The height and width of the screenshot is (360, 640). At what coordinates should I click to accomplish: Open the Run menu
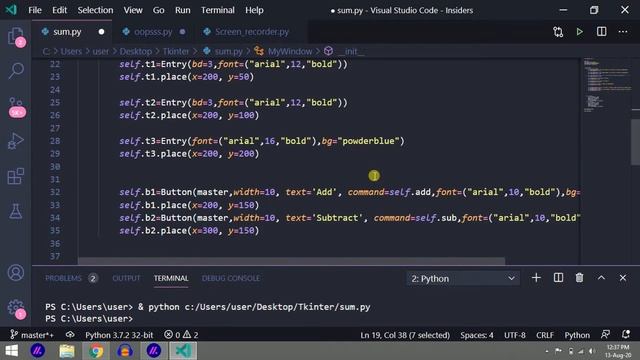click(x=182, y=10)
